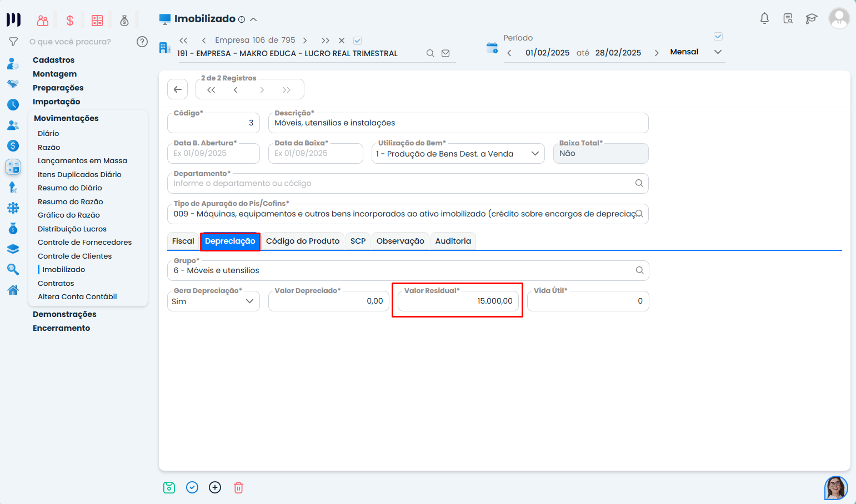Toggle the checkbox above Período selector
Screen dimensions: 856x504
coord(718,37)
